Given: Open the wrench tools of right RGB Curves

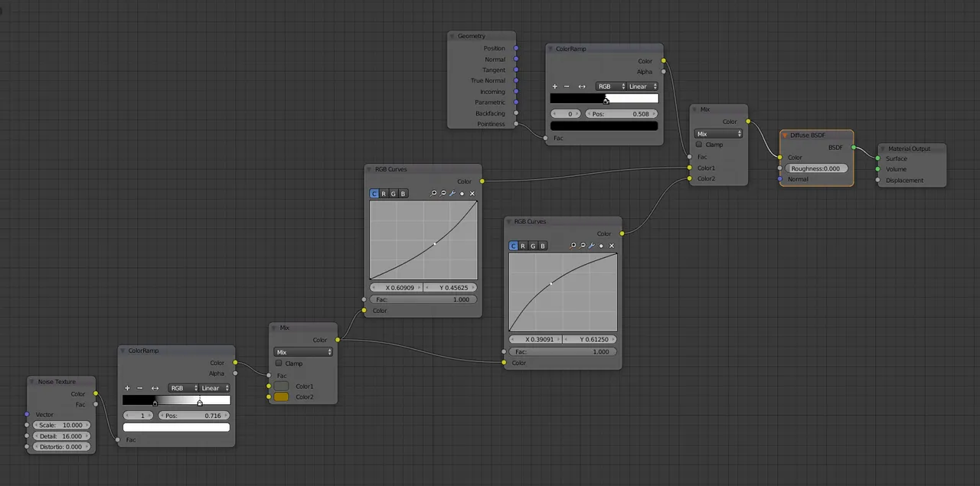Looking at the screenshot, I should tap(592, 246).
